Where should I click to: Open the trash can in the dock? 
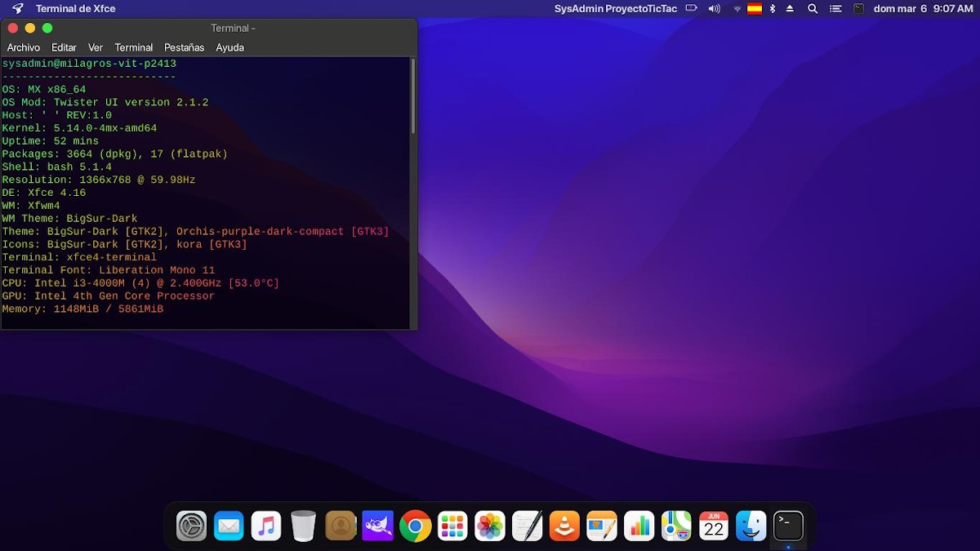pyautogui.click(x=303, y=526)
